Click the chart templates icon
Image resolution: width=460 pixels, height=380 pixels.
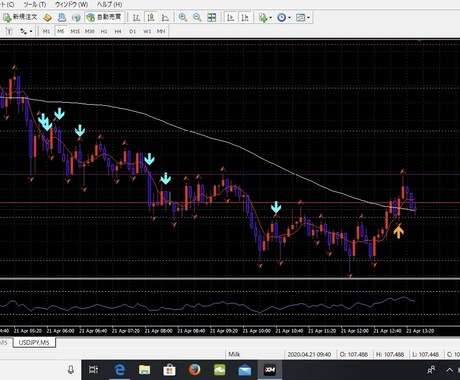coord(301,17)
